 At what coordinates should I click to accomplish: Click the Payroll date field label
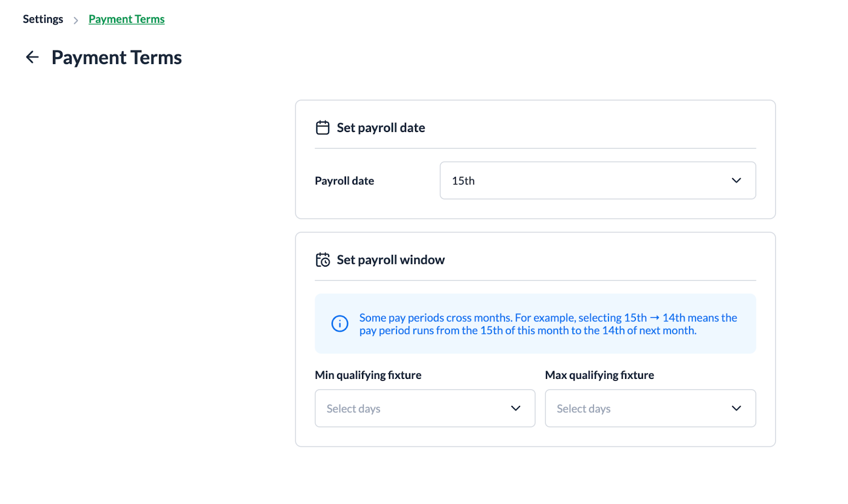tap(344, 181)
